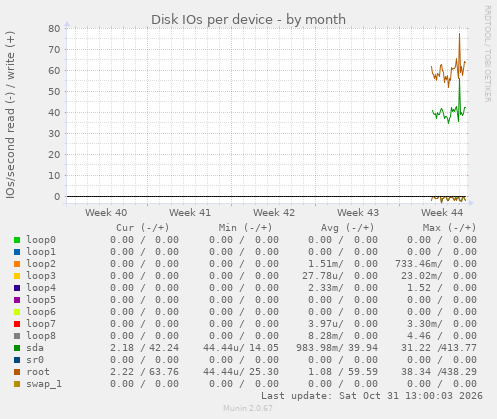
Task: Select the loop2 legend label
Action: [41, 264]
